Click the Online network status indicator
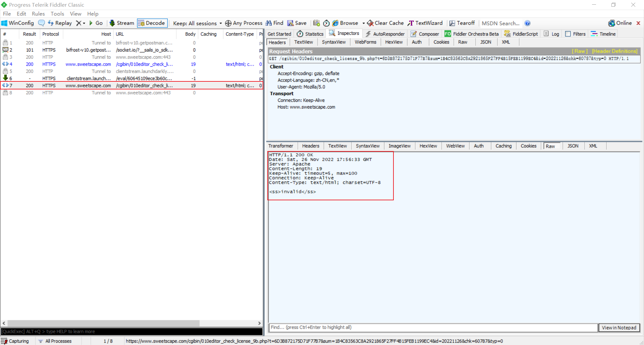This screenshot has height=345, width=644. pyautogui.click(x=620, y=23)
